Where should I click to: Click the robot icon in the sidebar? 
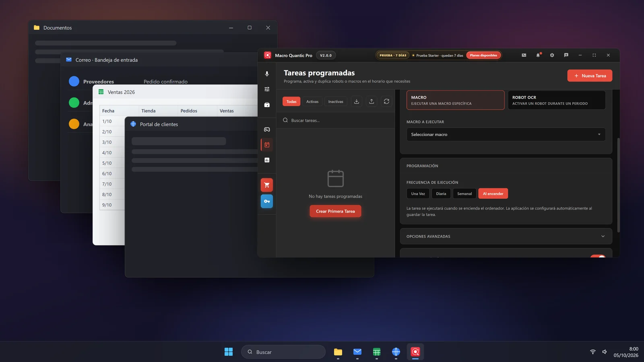[267, 105]
